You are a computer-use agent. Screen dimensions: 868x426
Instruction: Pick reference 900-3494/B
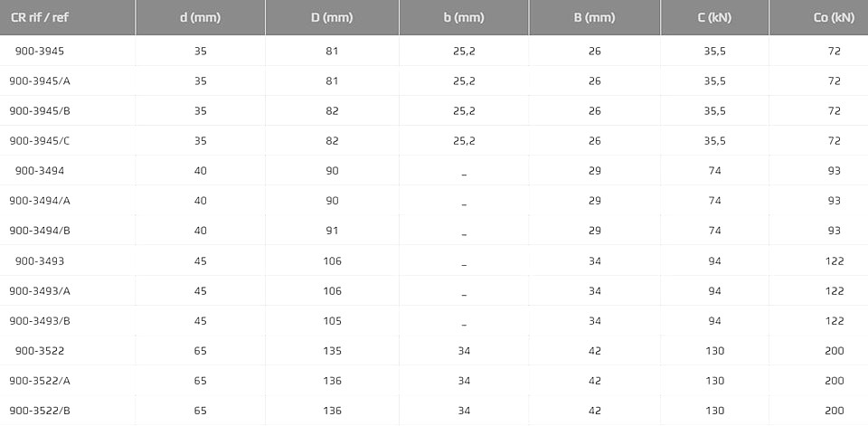40,231
